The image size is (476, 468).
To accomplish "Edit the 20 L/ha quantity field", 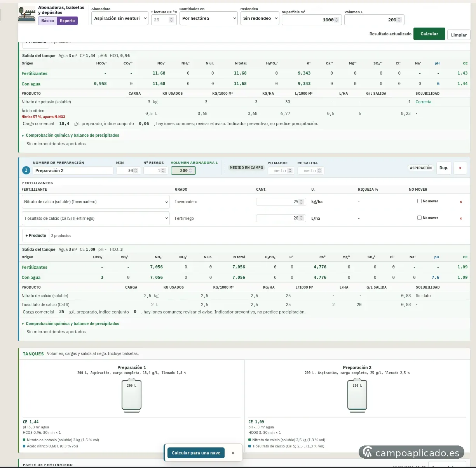I will tap(280, 218).
